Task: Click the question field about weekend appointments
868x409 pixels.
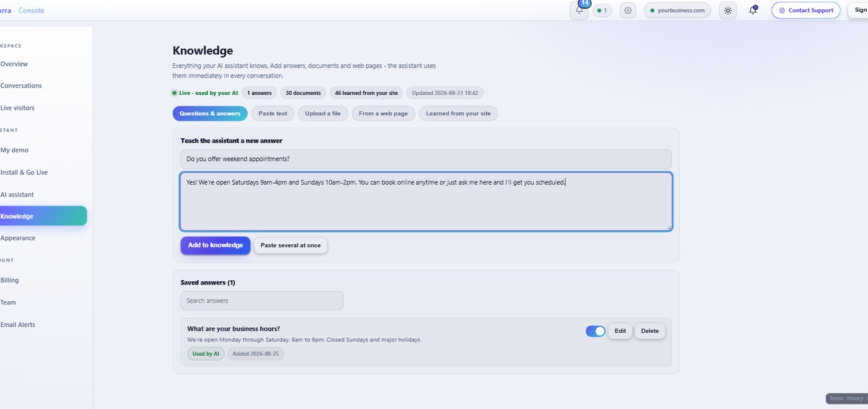Action: [426, 159]
